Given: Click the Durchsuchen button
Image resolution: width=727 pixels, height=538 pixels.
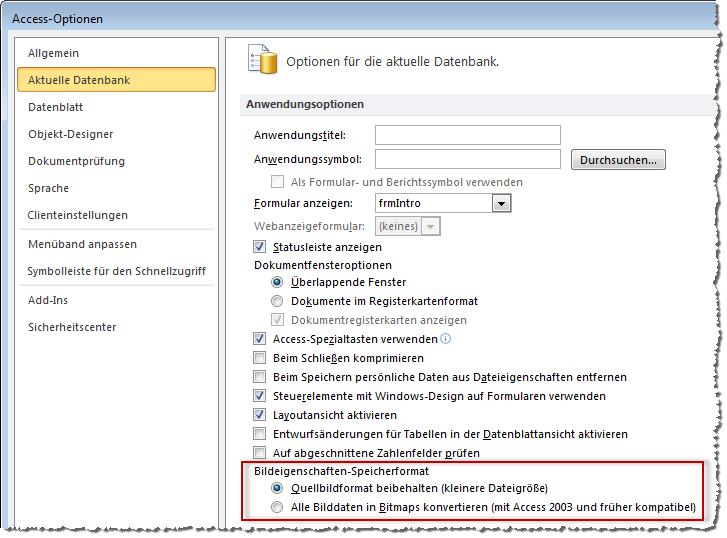Looking at the screenshot, I should click(x=618, y=159).
